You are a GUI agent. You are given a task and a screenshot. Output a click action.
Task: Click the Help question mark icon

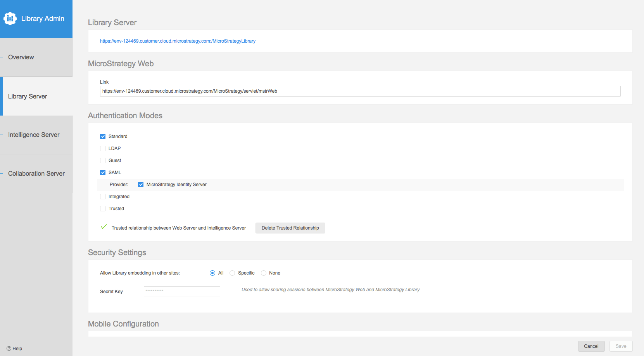(x=9, y=348)
